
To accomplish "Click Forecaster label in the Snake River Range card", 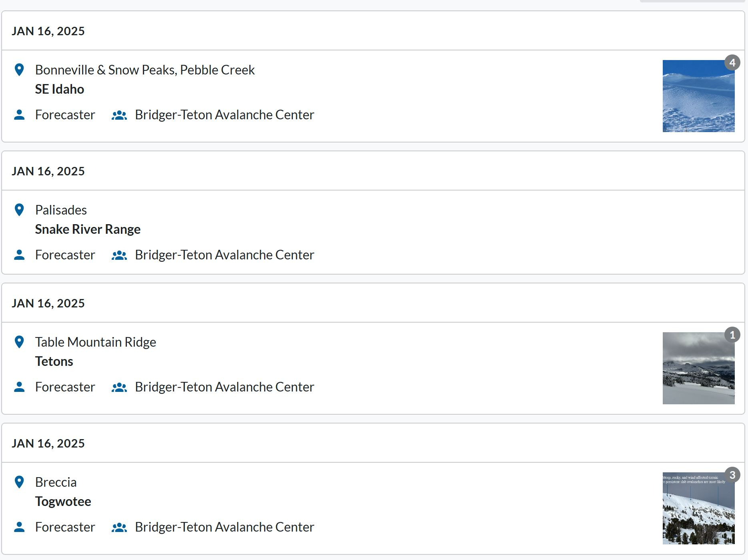I will pyautogui.click(x=65, y=255).
